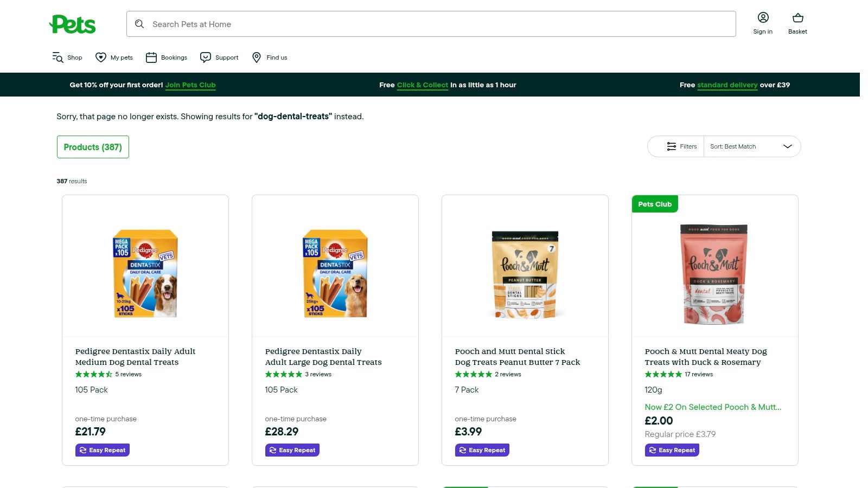Open the Shop menu
Screen dimensions: 868x488
(67, 57)
